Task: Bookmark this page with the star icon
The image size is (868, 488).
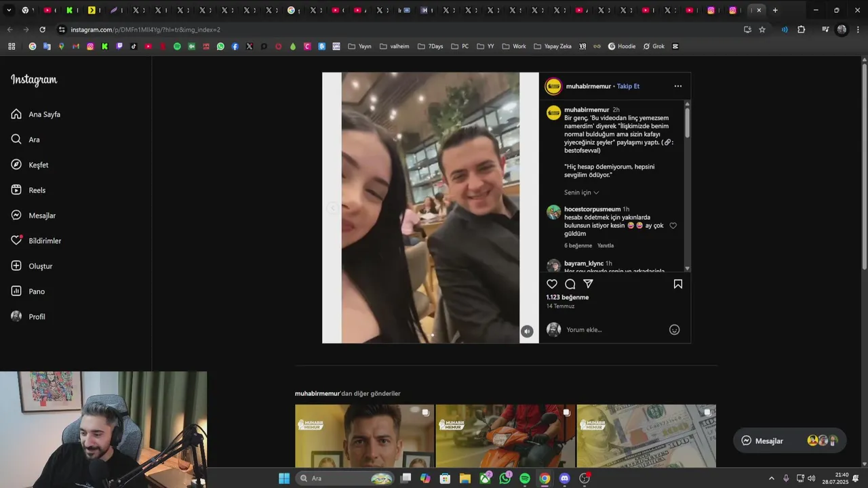Action: pyautogui.click(x=762, y=30)
